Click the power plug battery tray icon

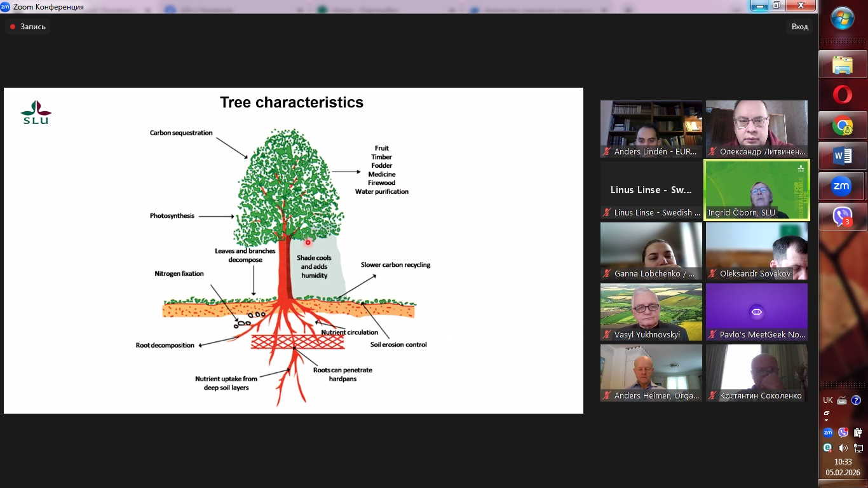tap(858, 433)
